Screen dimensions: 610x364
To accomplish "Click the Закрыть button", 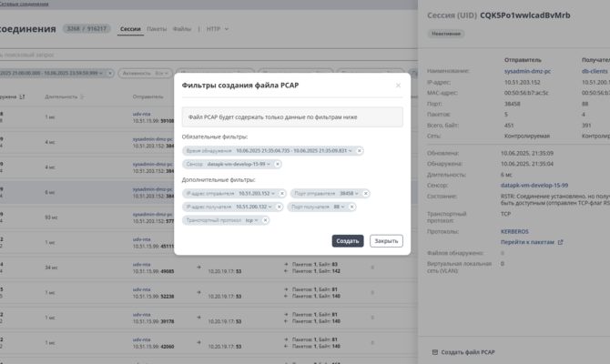I will pyautogui.click(x=386, y=241).
